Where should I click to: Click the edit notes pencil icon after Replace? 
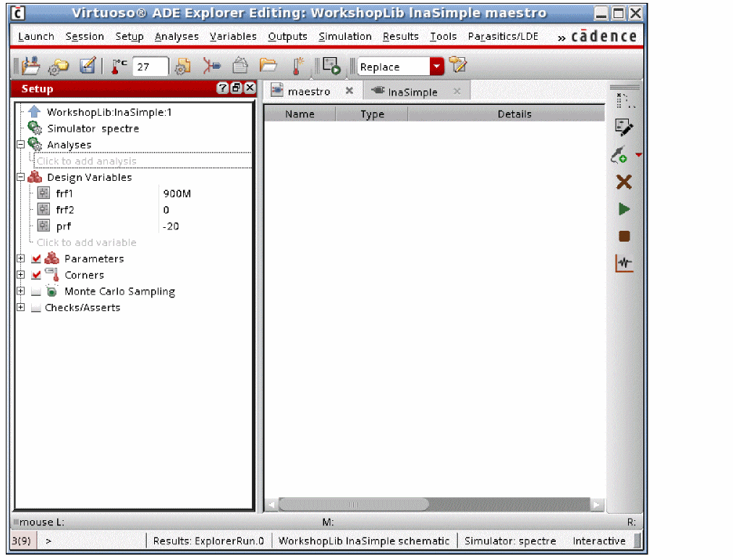click(457, 64)
